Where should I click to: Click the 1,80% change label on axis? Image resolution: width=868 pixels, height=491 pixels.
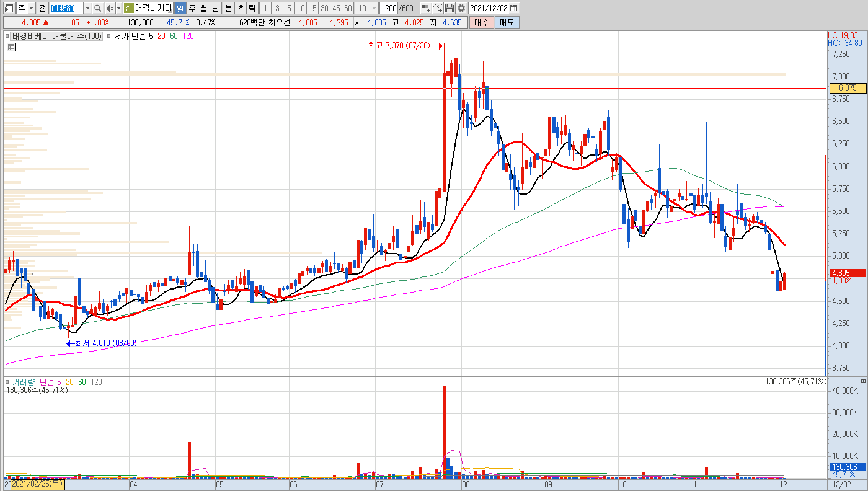841,281
